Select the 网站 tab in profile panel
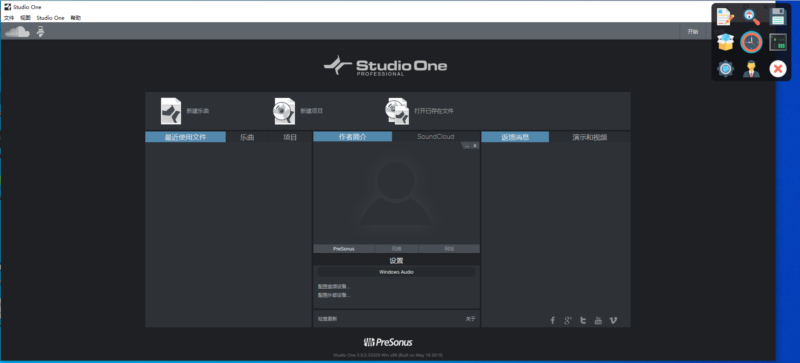Screen dimensions: 800x363 pyautogui.click(x=449, y=249)
